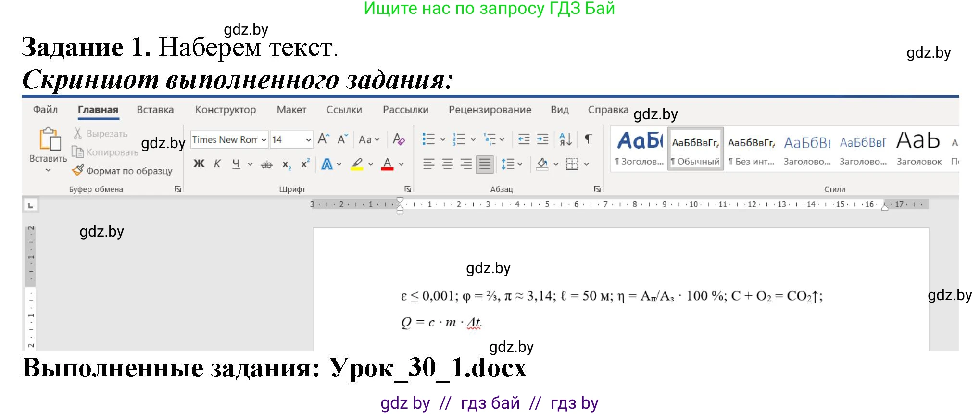Toggle strikethrough text formatting
This screenshot has height=414, width=980.
[266, 164]
